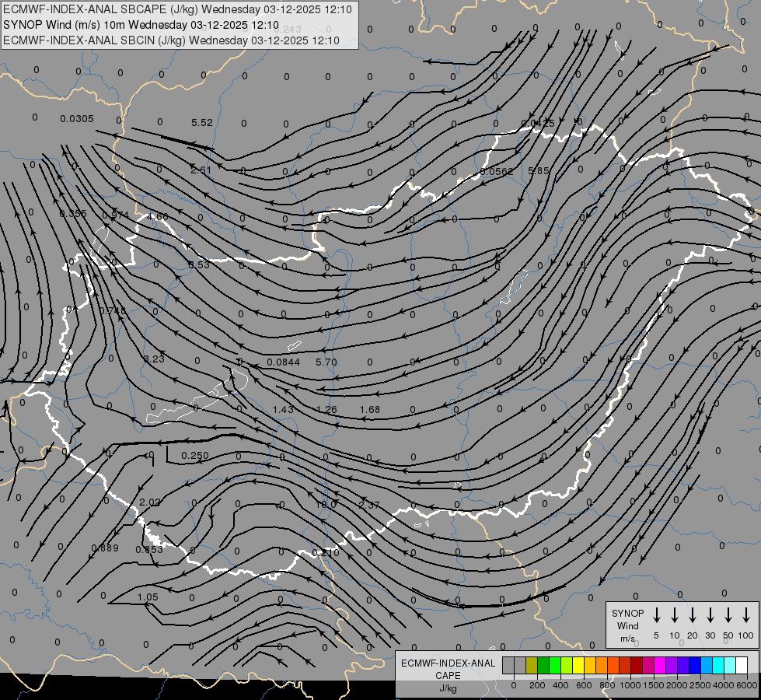This screenshot has height=700, width=761.
Task: Click the SYNOP Wind m/s legend label
Action: click(x=627, y=625)
